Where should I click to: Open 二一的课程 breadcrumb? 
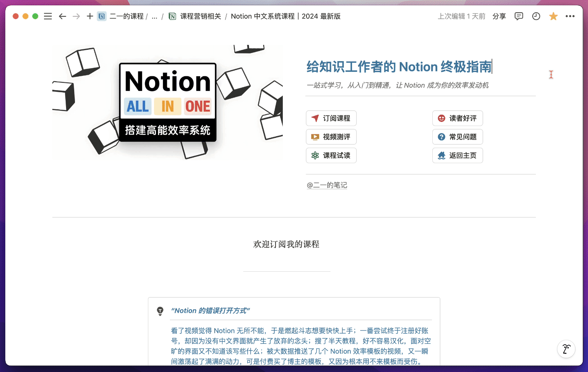[x=126, y=16]
